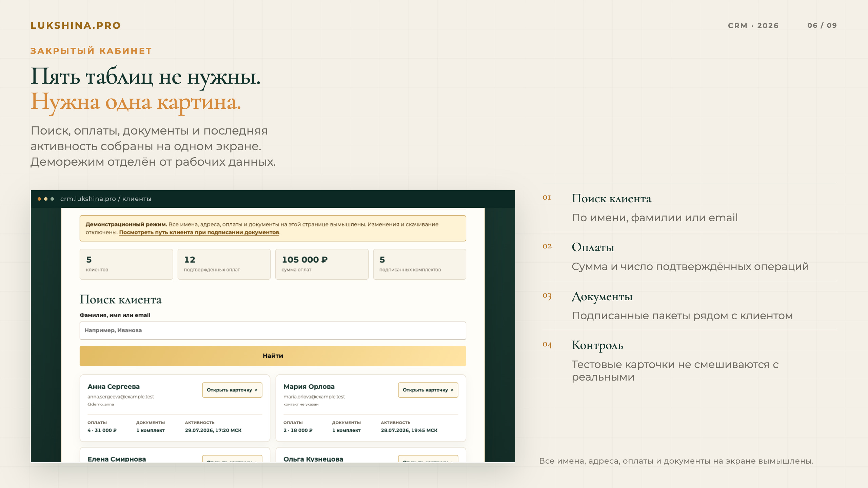Click 1 комплект in Мария Орлова's card

346,430
